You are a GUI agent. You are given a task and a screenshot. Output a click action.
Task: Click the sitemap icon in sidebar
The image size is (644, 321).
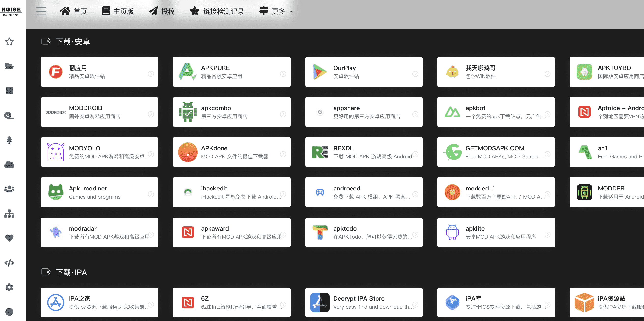click(9, 213)
